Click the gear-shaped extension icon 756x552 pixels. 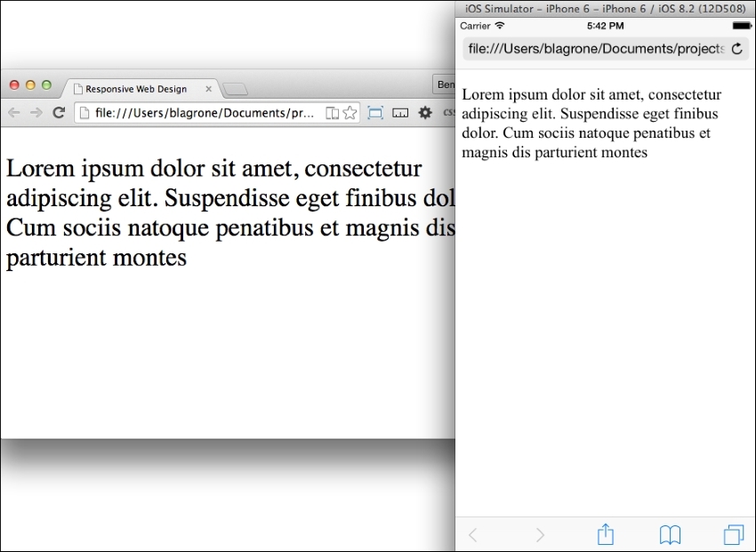[x=424, y=112]
